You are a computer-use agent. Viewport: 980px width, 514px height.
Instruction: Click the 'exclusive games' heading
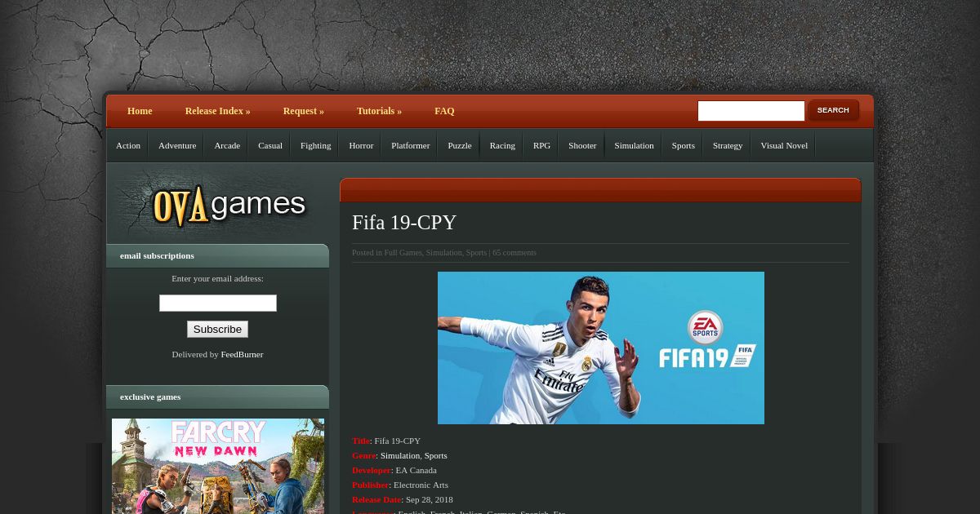click(x=150, y=397)
